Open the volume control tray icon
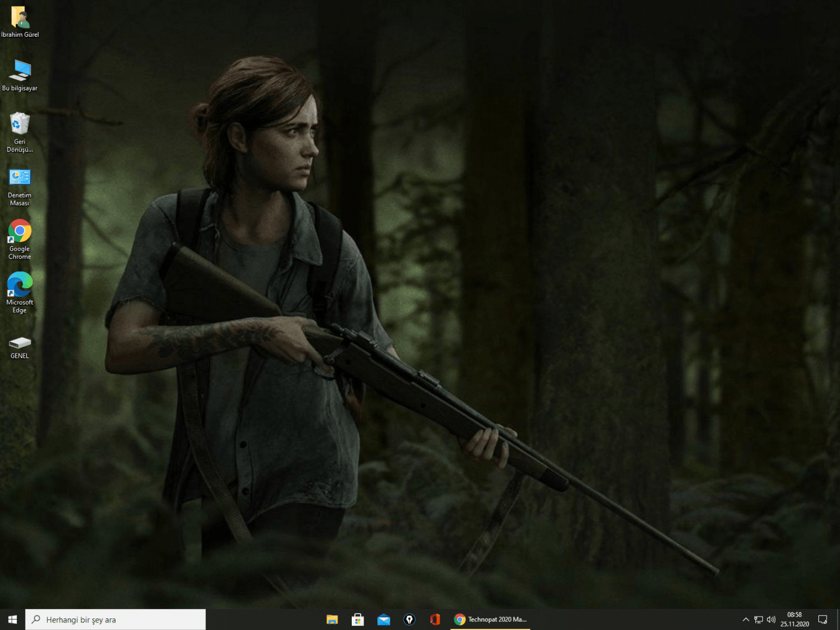This screenshot has width=840, height=630. pos(771,619)
